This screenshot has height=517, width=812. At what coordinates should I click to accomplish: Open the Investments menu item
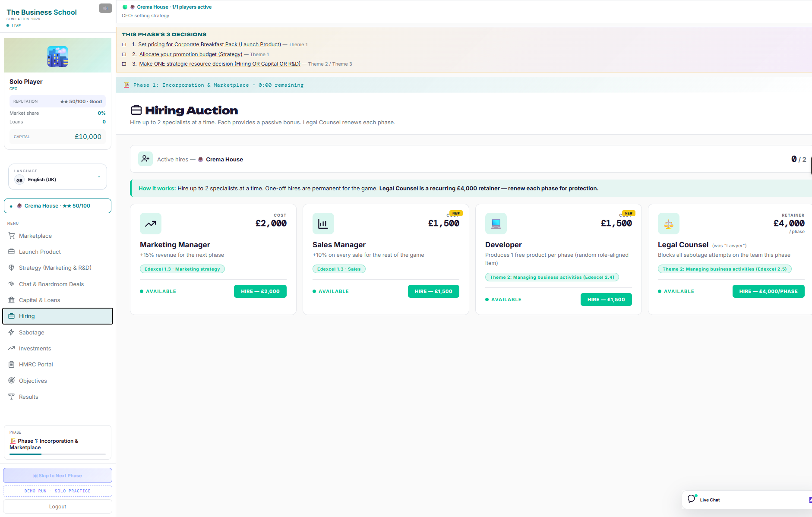(57, 348)
